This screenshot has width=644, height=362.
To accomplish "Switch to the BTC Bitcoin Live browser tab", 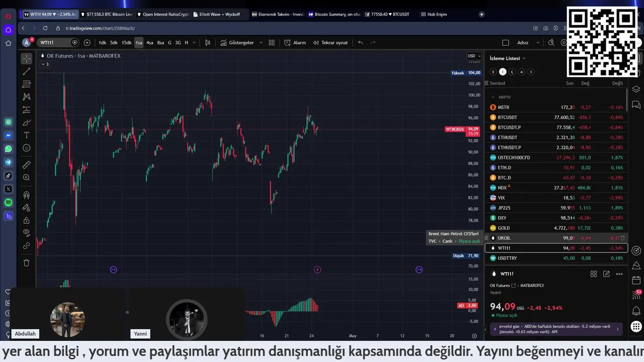I will pyautogui.click(x=106, y=15).
